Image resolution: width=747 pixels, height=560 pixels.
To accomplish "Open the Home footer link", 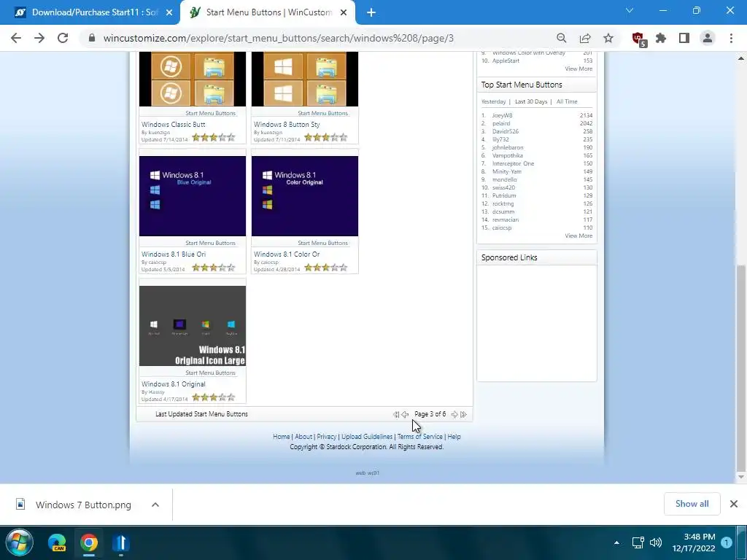I will (281, 437).
